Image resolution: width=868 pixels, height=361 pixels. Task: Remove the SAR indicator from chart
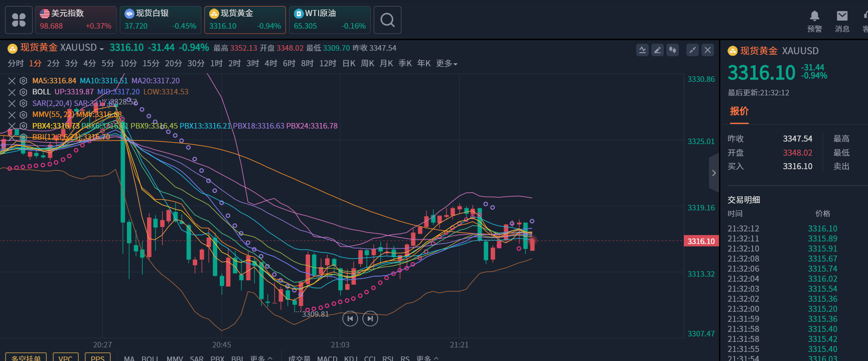12,103
